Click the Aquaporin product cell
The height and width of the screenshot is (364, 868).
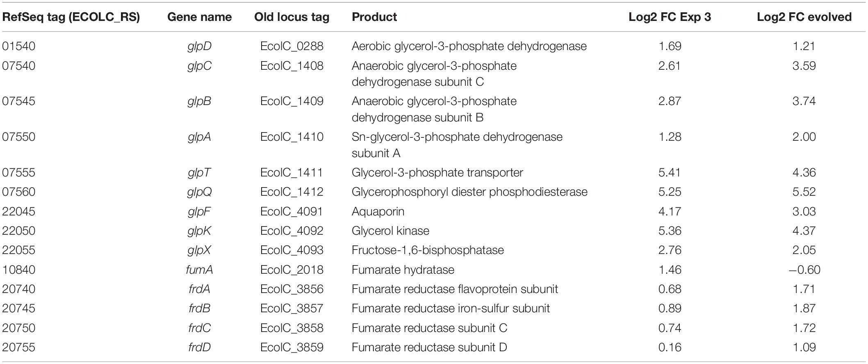coord(378,212)
